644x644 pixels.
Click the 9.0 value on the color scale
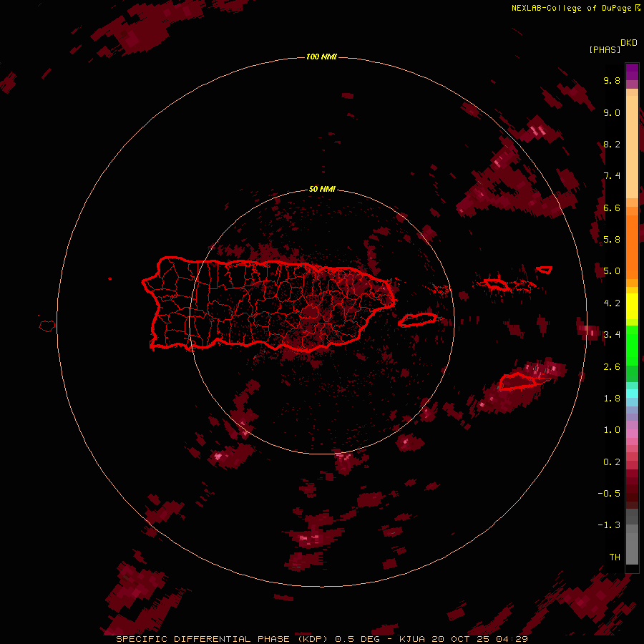click(x=612, y=112)
